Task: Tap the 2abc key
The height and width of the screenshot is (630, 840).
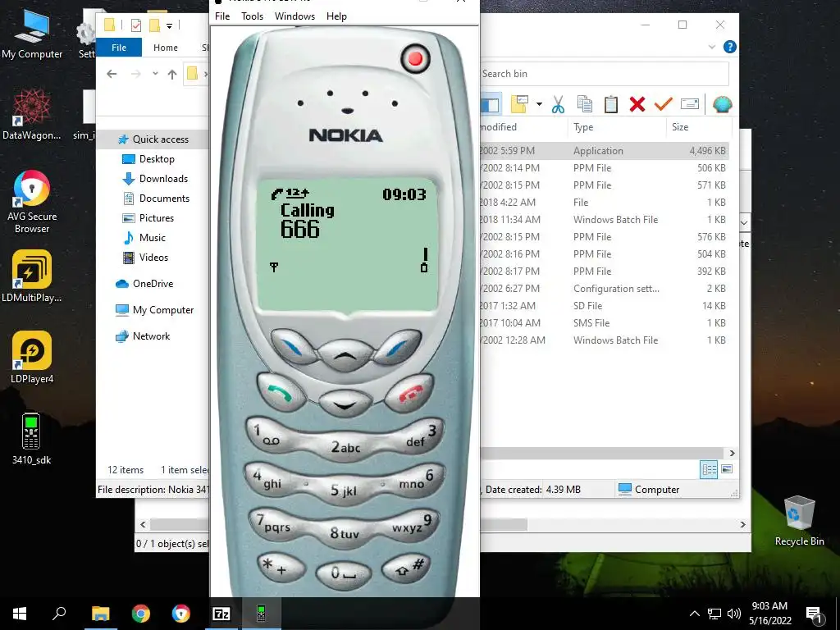Action: tap(345, 447)
